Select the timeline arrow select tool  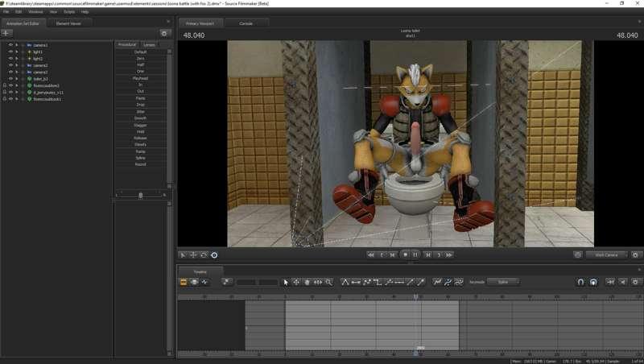286,282
